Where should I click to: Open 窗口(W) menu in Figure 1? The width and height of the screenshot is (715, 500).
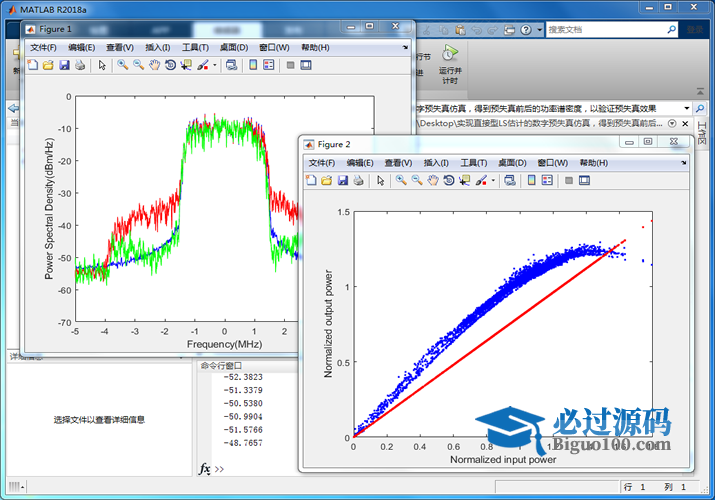[274, 47]
